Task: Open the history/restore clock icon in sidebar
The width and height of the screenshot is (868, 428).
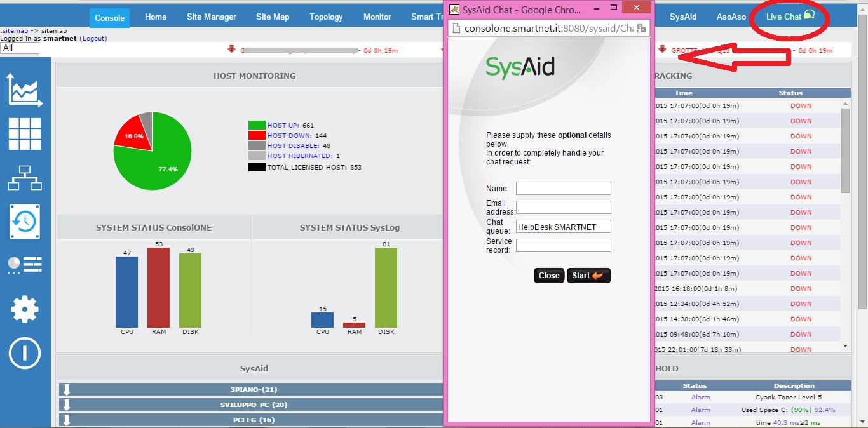Action: [25, 222]
